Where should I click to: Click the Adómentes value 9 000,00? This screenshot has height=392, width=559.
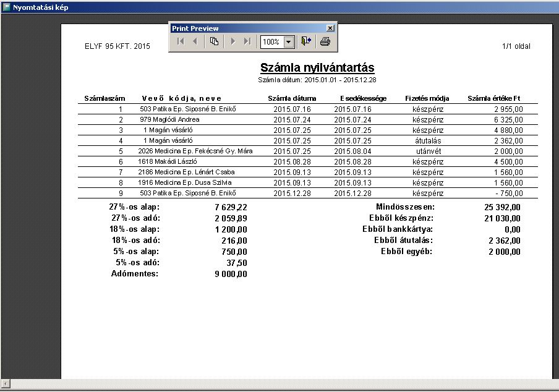coord(231,274)
